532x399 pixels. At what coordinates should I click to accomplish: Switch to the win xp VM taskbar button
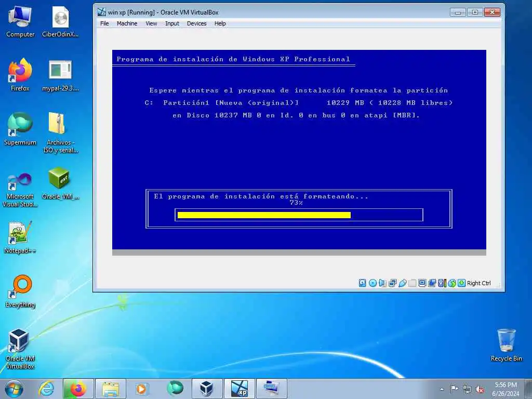[239, 389]
